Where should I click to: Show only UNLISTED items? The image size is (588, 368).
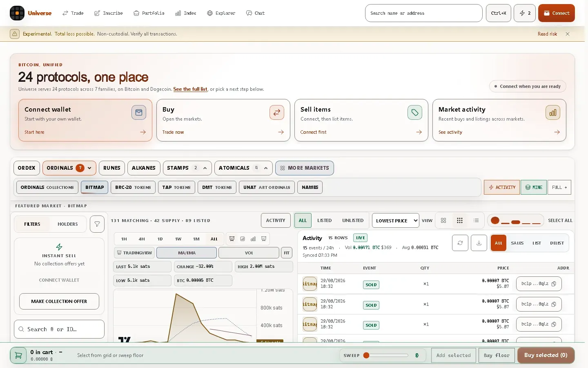pyautogui.click(x=353, y=220)
